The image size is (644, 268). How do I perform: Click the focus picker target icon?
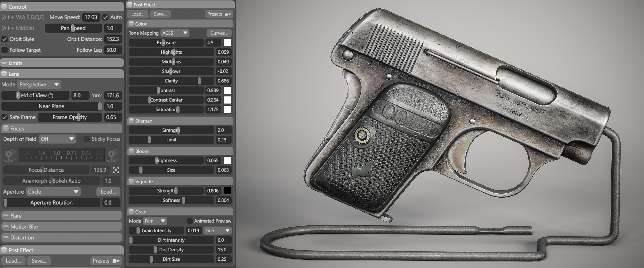(116, 170)
